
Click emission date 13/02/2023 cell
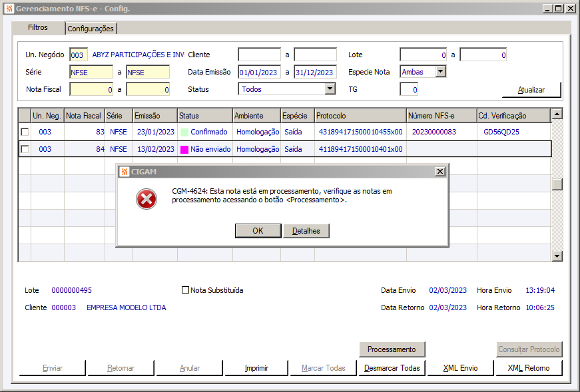point(156,149)
